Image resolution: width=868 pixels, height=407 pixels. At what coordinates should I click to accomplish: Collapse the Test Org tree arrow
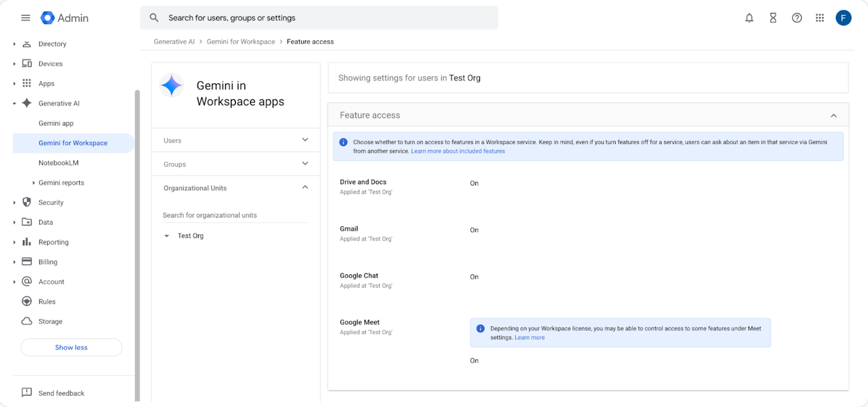pos(166,236)
